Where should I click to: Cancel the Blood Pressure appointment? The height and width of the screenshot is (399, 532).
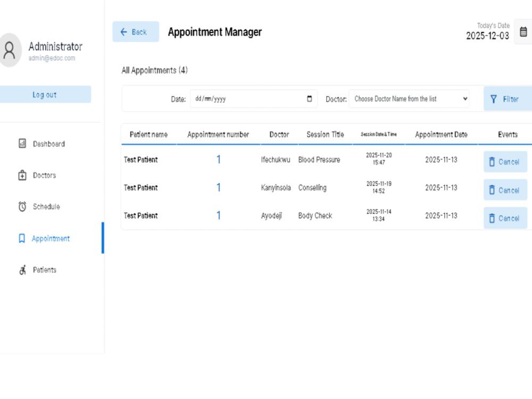(505, 162)
